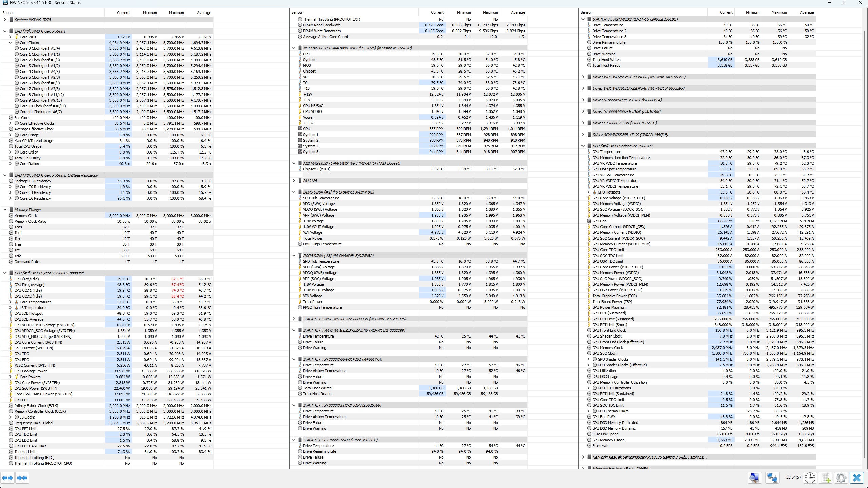
Task: Expand the GPU Hotspots sub-item
Action: (588, 192)
